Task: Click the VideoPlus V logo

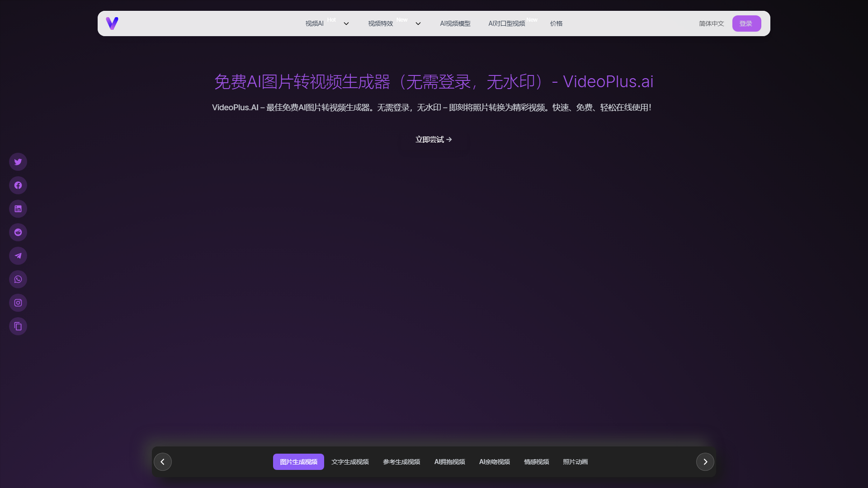Action: pos(112,23)
